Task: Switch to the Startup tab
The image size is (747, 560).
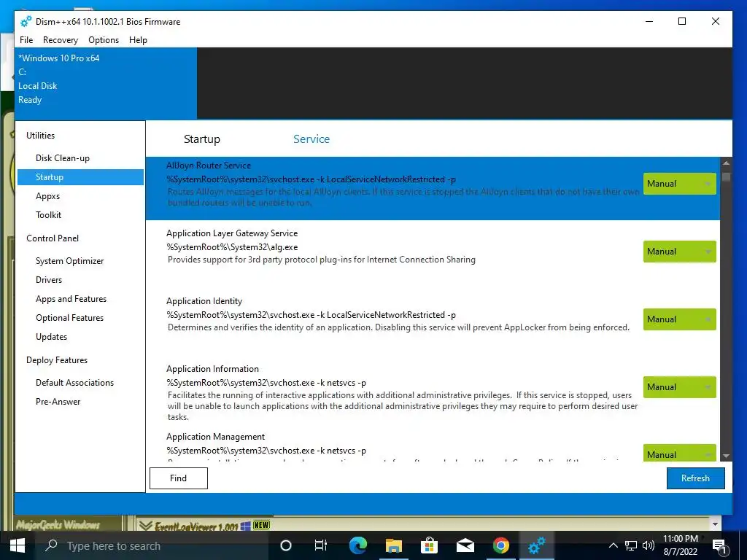Action: tap(202, 139)
